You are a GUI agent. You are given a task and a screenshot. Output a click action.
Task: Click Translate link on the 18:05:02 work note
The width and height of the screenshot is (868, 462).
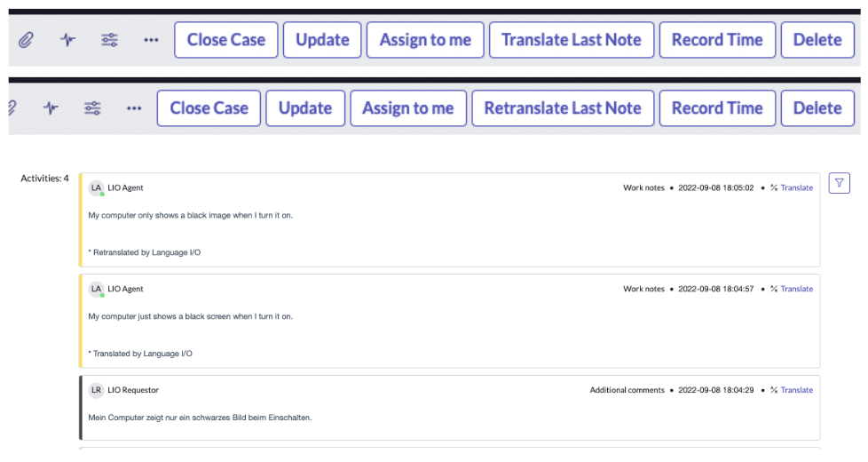[796, 188]
